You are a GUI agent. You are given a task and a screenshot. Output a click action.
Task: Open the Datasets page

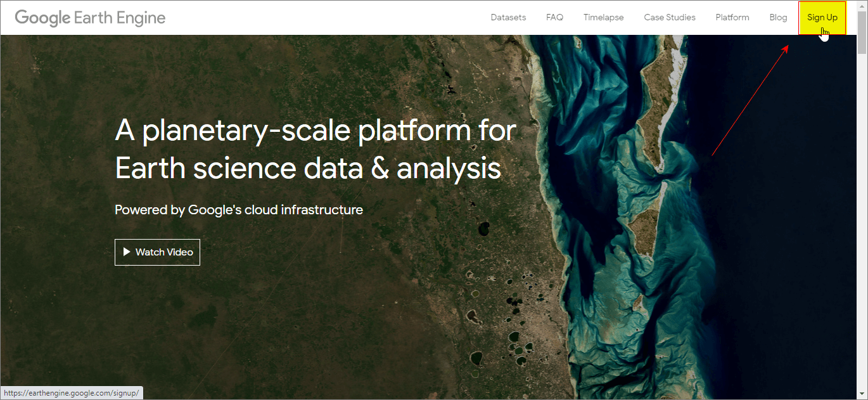pos(507,17)
